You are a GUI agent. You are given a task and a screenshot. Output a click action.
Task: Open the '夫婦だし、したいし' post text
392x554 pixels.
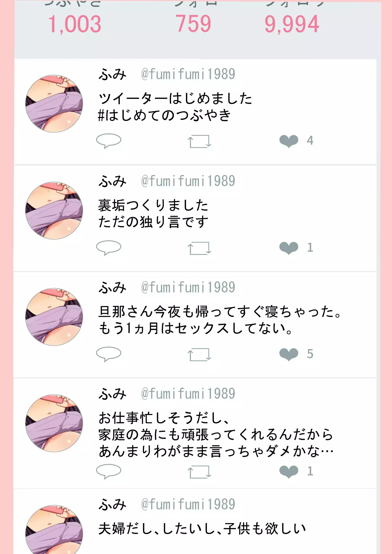tap(202, 528)
